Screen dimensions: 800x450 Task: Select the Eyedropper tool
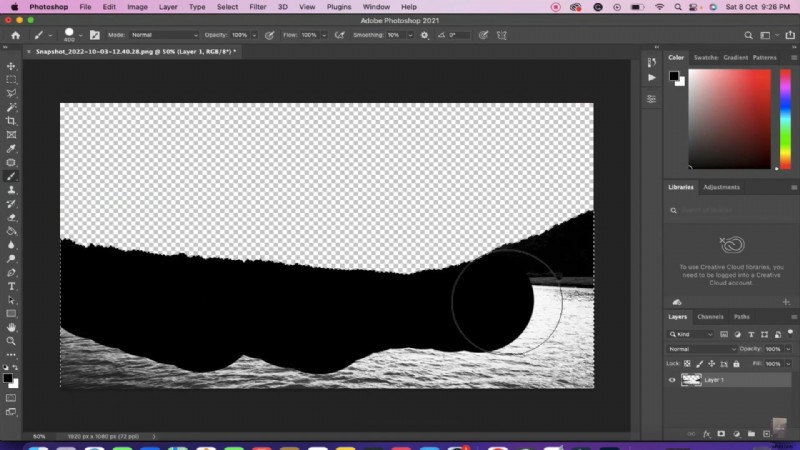[11, 148]
